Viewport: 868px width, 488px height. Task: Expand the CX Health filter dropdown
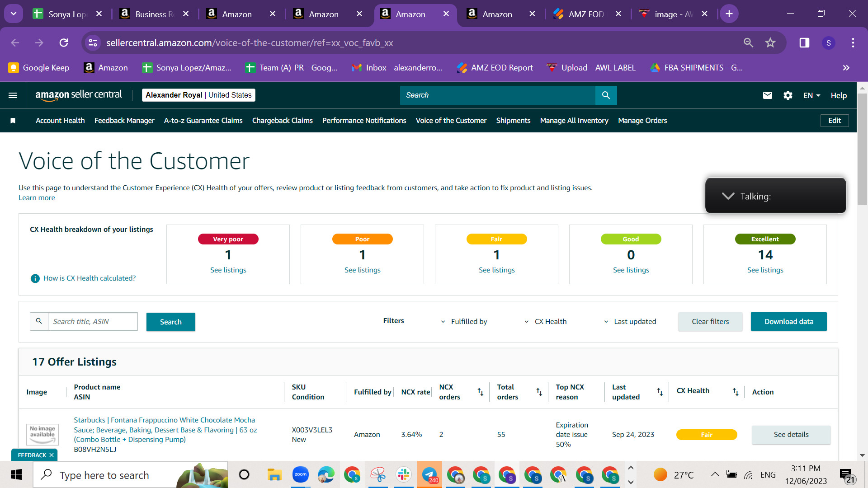pyautogui.click(x=545, y=322)
